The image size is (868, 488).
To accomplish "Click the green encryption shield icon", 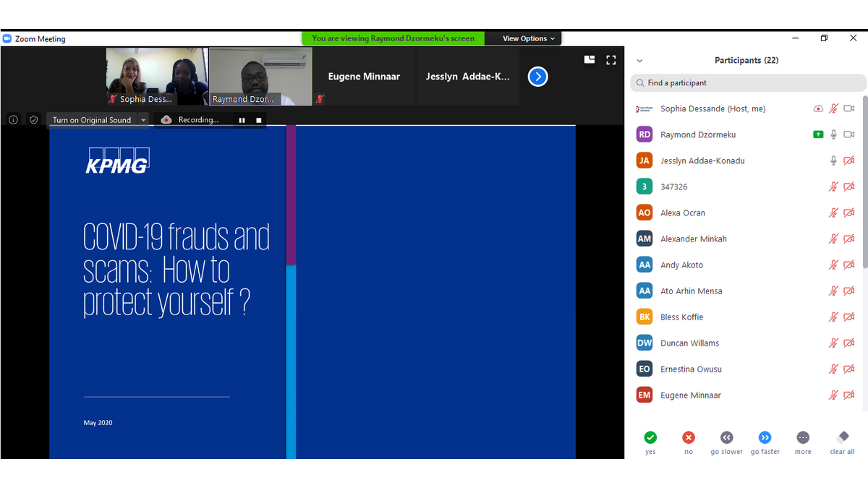I will (33, 120).
